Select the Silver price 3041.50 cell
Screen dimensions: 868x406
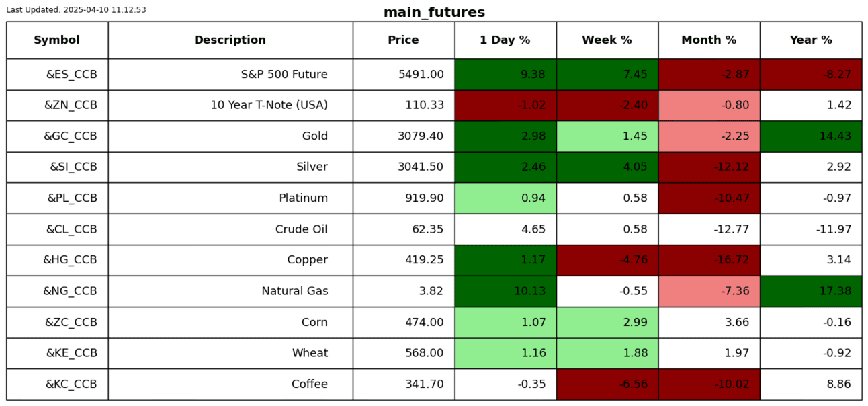(x=403, y=167)
